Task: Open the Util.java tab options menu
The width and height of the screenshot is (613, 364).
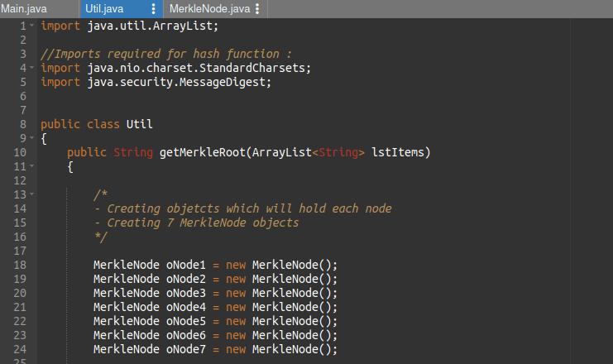Action: pos(153,9)
